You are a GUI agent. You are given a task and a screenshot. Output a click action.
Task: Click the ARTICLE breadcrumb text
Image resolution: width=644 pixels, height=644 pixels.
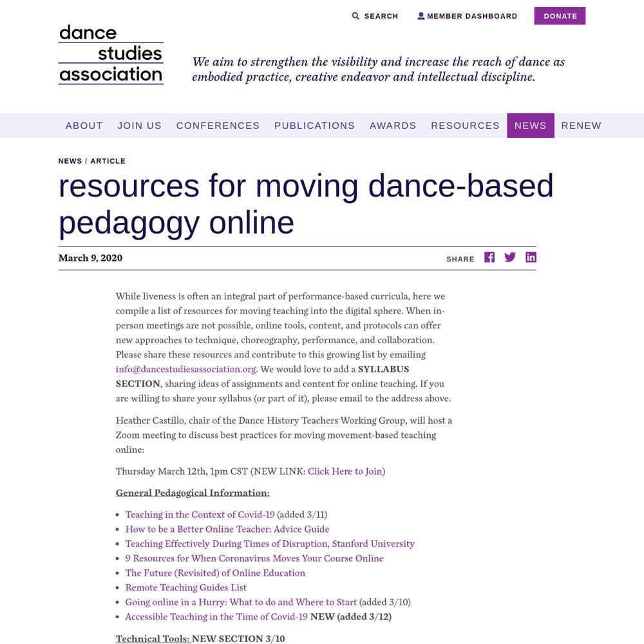click(x=108, y=161)
